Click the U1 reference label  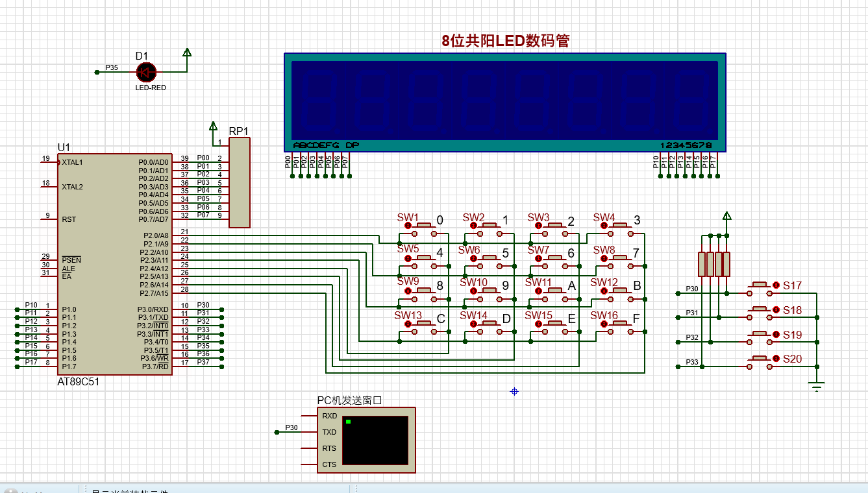point(64,147)
